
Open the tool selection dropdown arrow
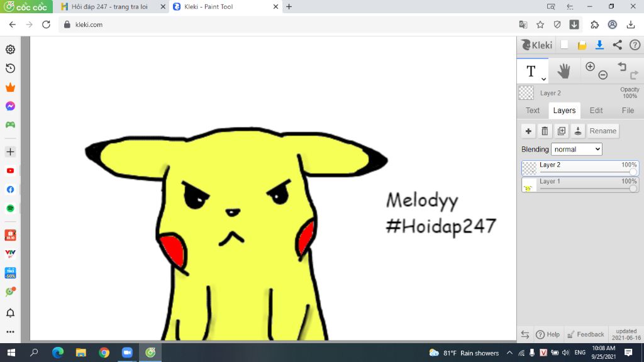pyautogui.click(x=543, y=79)
